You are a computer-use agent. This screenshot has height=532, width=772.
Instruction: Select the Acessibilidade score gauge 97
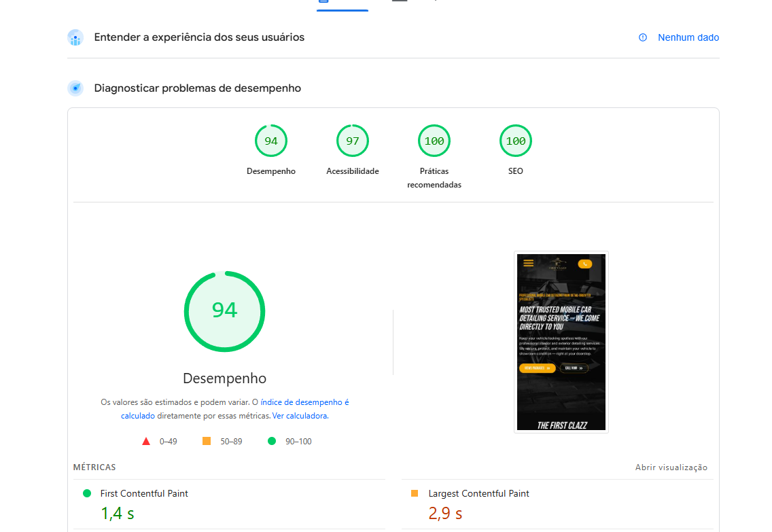point(353,141)
